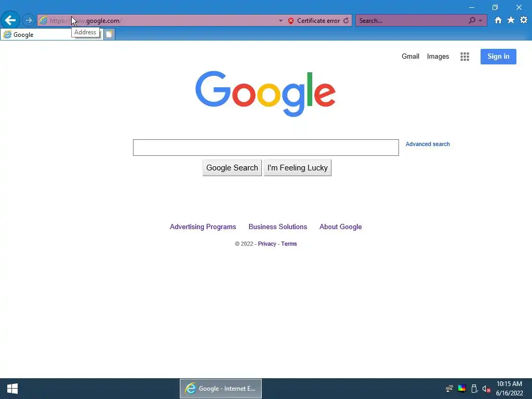Screen dimensions: 532x399
Task: Open Favorites with the star icon
Action: (511, 20)
